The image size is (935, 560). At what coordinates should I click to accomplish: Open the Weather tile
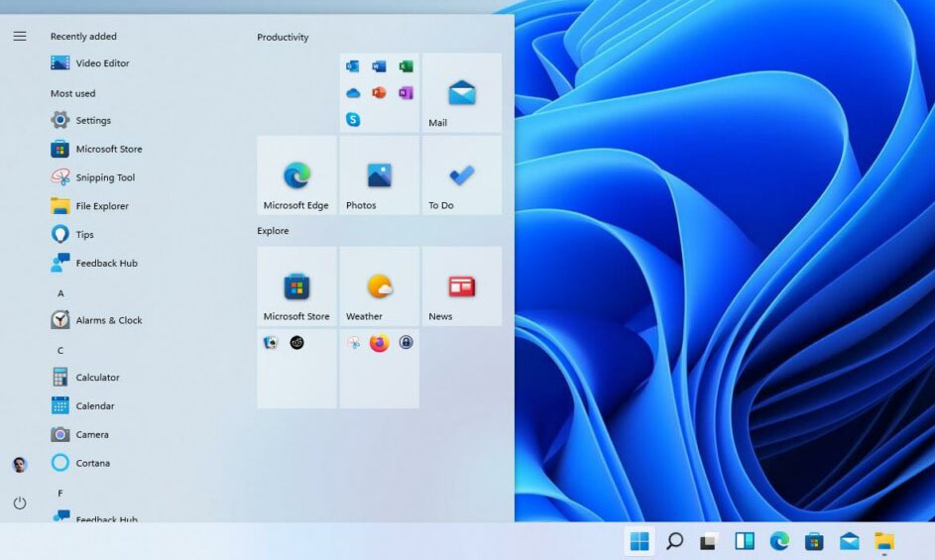tap(379, 286)
